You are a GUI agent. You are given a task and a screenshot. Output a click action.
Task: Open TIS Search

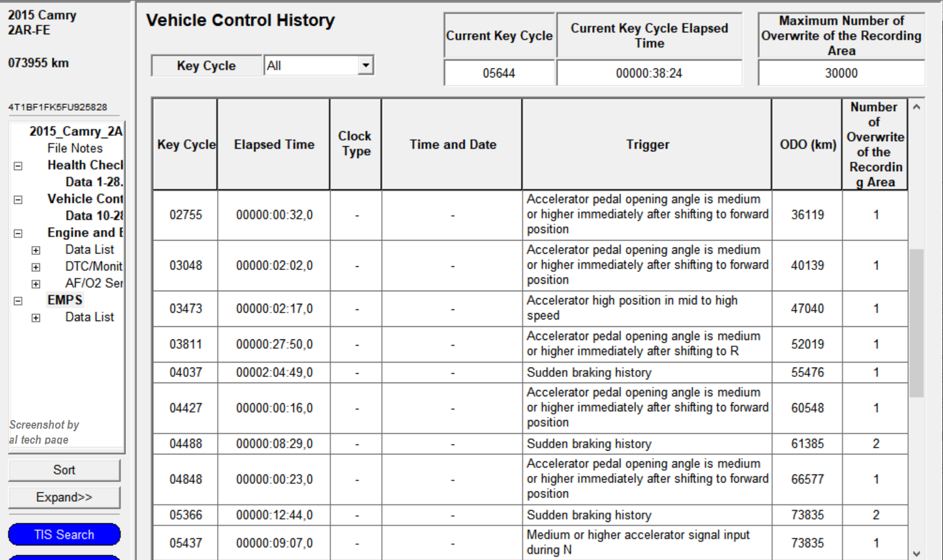pyautogui.click(x=64, y=535)
